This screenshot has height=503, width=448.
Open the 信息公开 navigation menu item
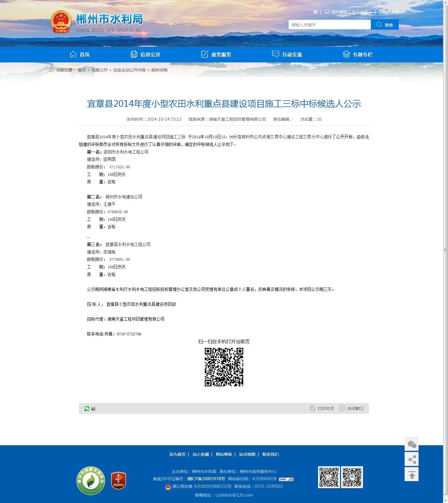145,55
